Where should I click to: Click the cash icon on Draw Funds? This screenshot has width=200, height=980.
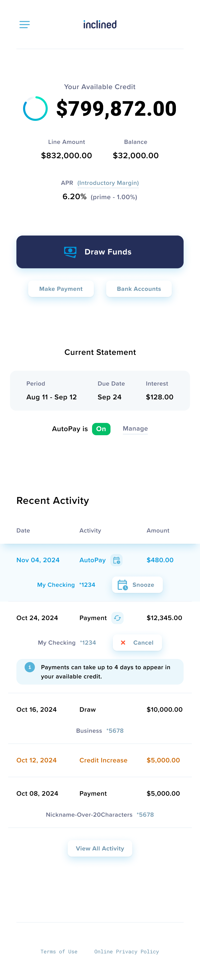70,252
